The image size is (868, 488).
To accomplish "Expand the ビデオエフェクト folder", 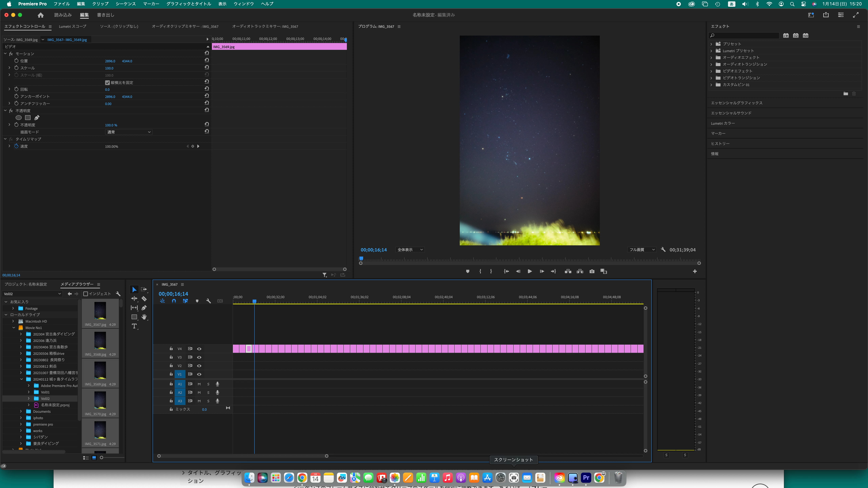I will click(711, 71).
